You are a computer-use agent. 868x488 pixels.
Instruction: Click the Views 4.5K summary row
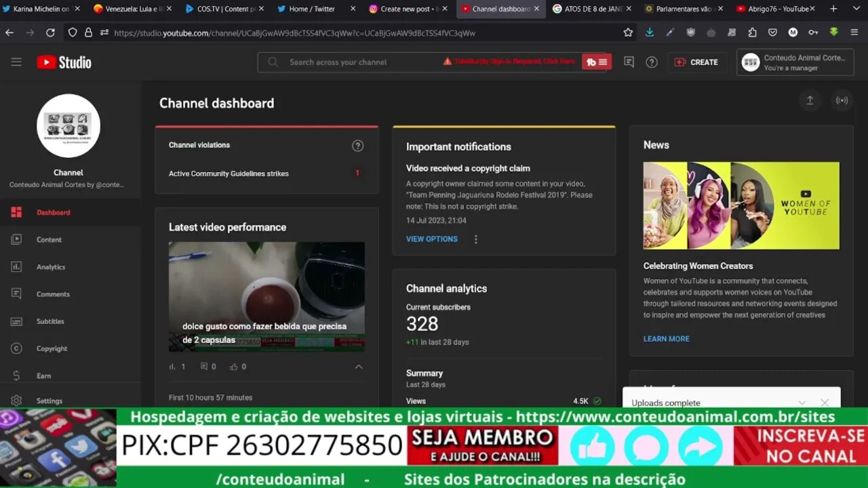point(504,401)
